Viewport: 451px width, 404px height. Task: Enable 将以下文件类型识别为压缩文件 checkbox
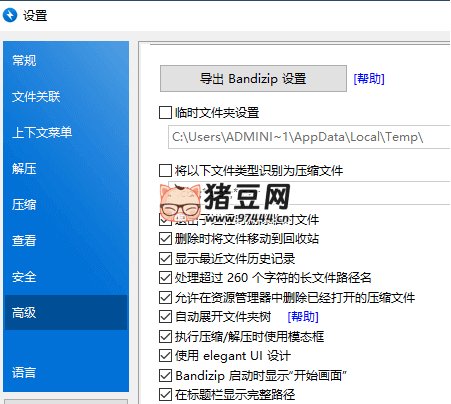click(x=165, y=171)
